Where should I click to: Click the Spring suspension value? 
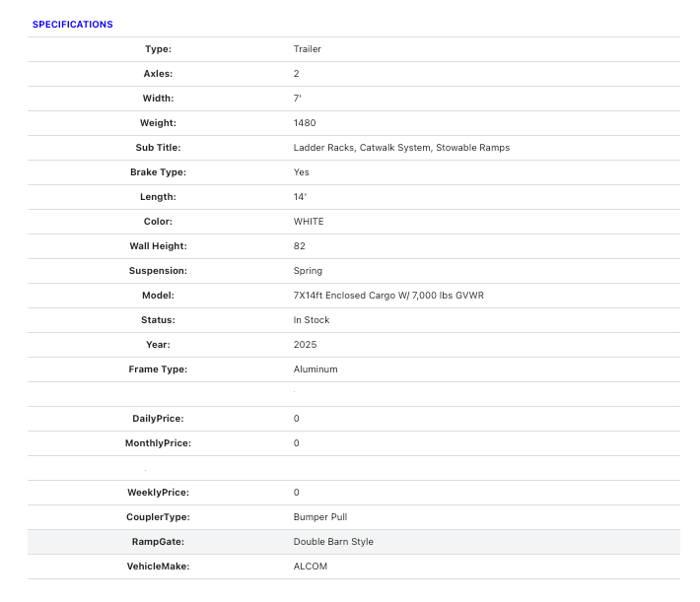point(308,271)
